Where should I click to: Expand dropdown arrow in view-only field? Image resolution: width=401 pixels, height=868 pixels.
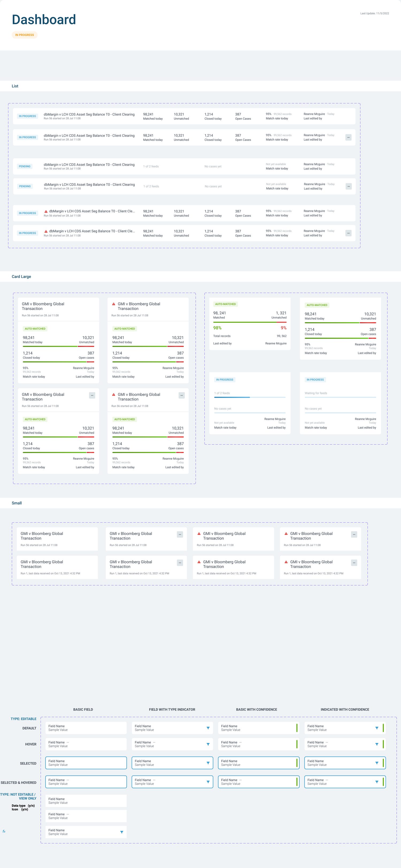122,832
